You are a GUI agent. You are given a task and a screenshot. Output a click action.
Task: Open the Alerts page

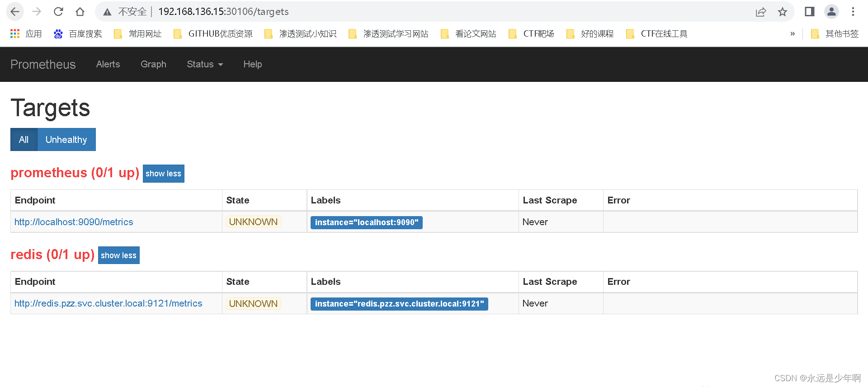tap(108, 64)
